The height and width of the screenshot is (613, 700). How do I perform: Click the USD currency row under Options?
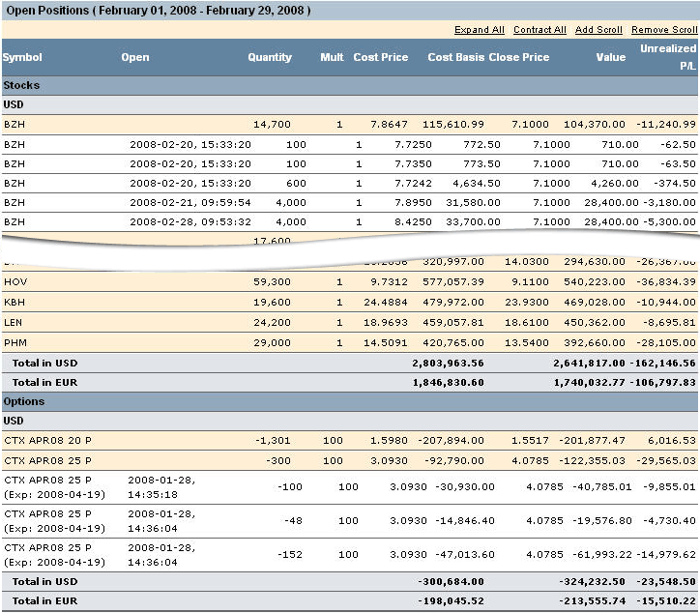[x=350, y=421]
